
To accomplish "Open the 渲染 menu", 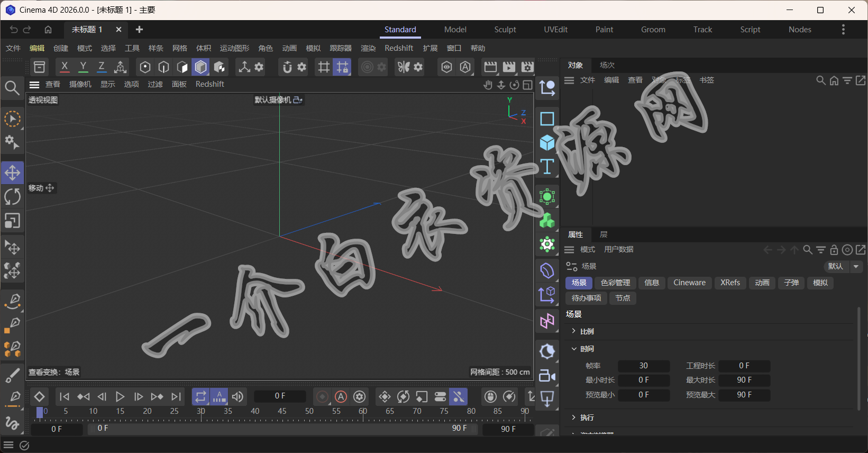I will tap(368, 48).
